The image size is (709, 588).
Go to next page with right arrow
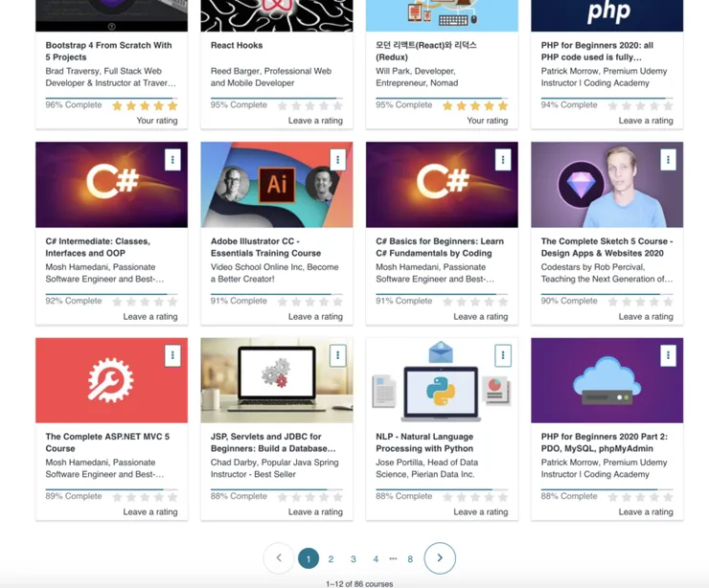[x=440, y=558]
